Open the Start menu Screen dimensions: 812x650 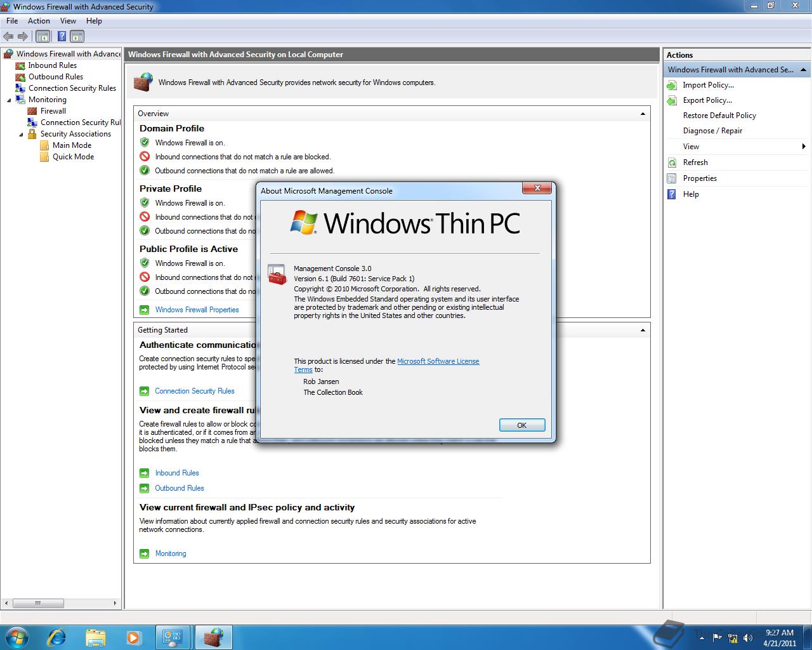click(x=16, y=637)
